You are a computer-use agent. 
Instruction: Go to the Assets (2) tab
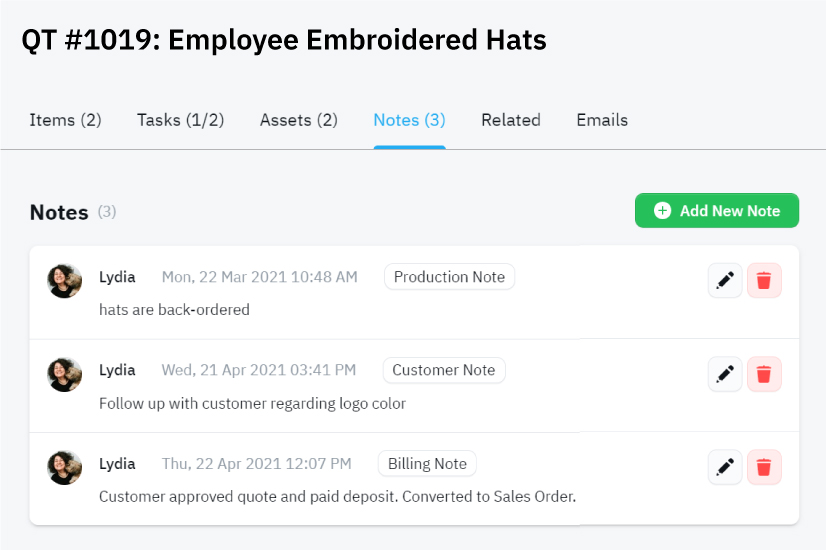(299, 120)
